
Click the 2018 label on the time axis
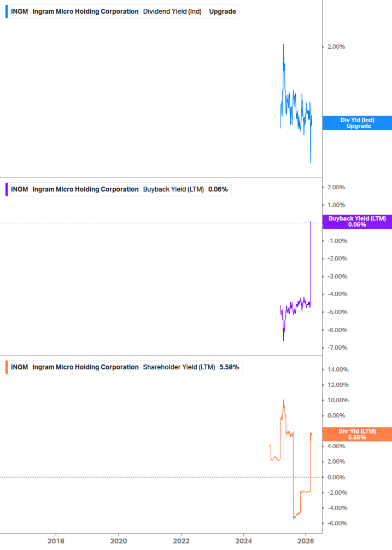[56, 541]
